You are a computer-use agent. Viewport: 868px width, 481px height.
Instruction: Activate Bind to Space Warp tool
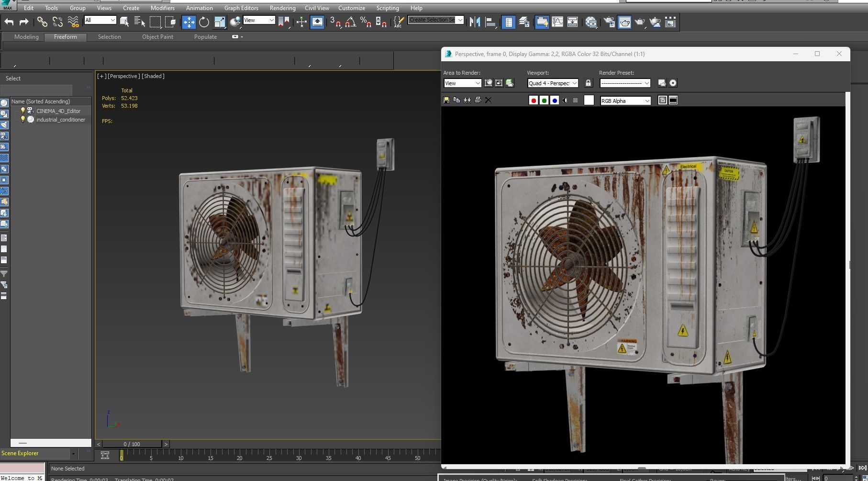point(73,22)
